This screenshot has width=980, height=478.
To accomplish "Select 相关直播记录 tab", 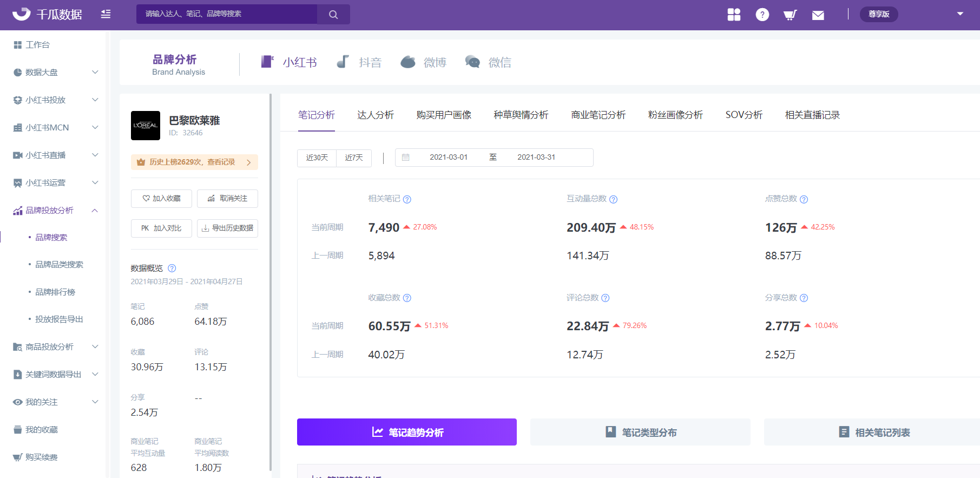I will click(x=813, y=115).
